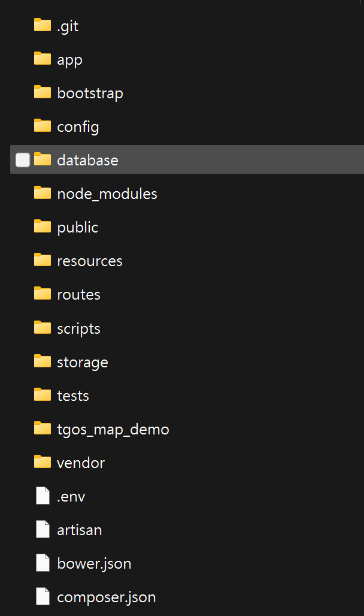This screenshot has width=364, height=616.
Task: Click the artisan file icon
Action: point(43,529)
